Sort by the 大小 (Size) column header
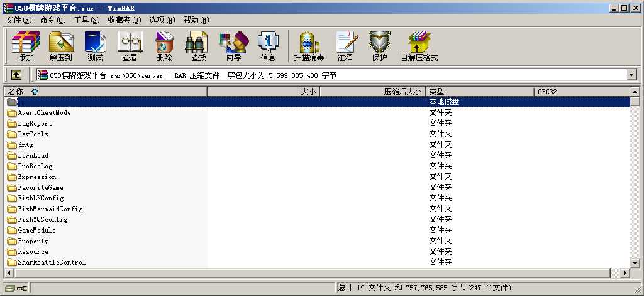The height and width of the screenshot is (296, 644). pos(264,92)
